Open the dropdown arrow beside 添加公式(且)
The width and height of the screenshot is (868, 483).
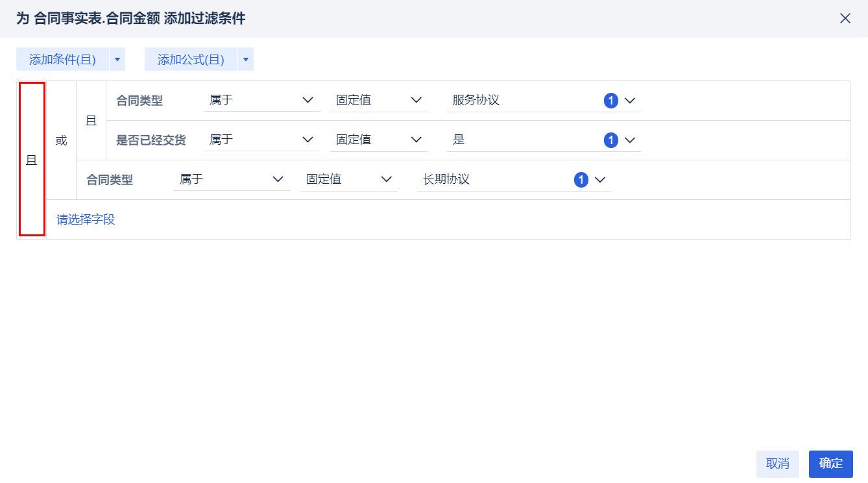[x=245, y=60]
